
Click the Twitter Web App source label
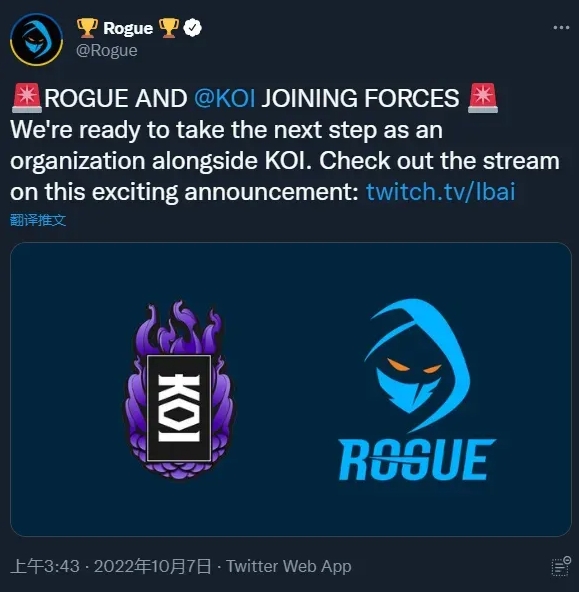click(289, 566)
